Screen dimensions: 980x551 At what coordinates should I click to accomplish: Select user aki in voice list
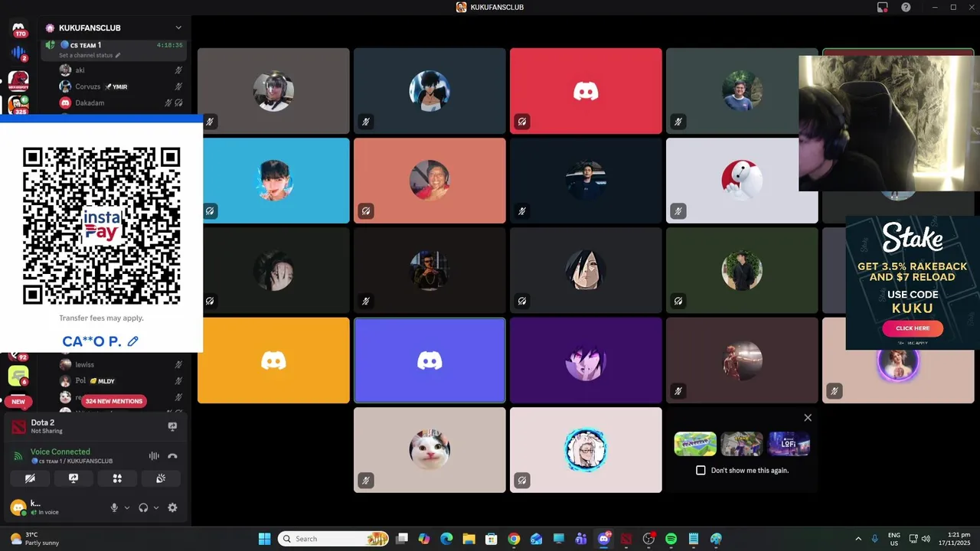121,70
